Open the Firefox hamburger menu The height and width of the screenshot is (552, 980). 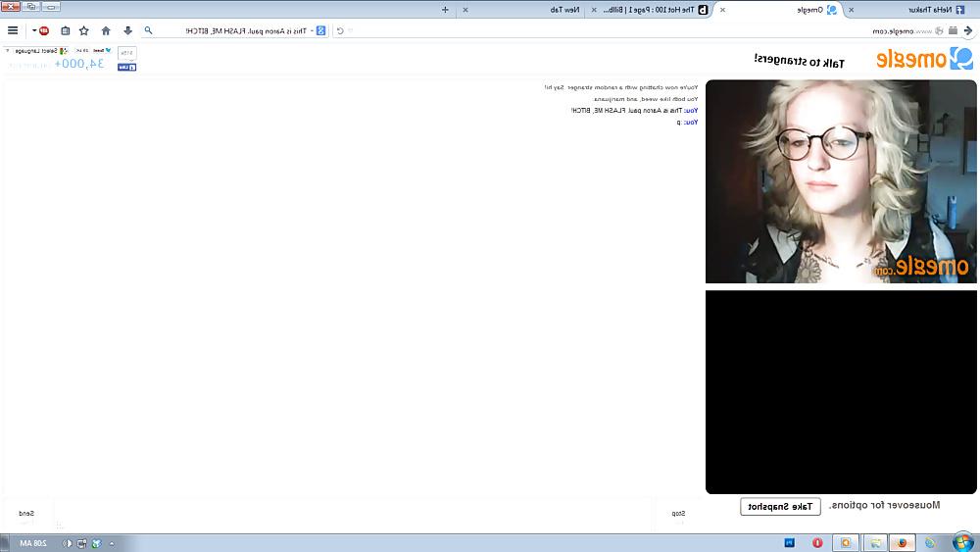pyautogui.click(x=13, y=30)
